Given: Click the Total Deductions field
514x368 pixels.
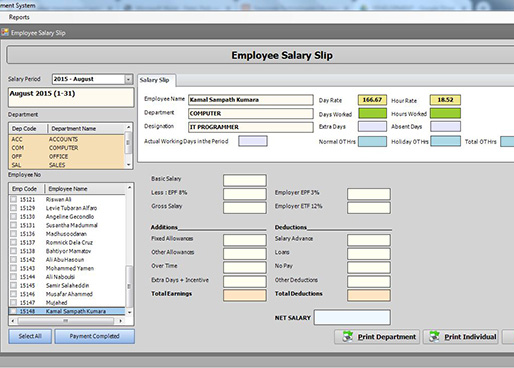Looking at the screenshot, I should click(369, 295).
